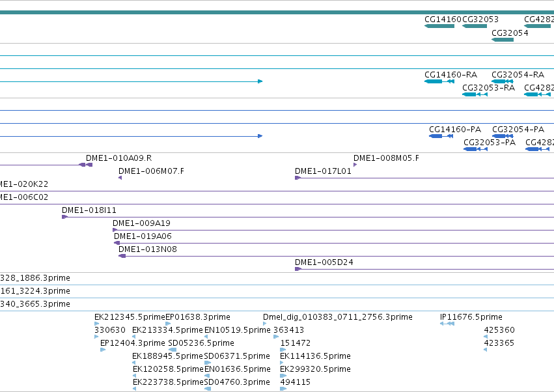Select the EK120258.5prime EST
The height and width of the screenshot is (392, 554).
pyautogui.click(x=135, y=376)
